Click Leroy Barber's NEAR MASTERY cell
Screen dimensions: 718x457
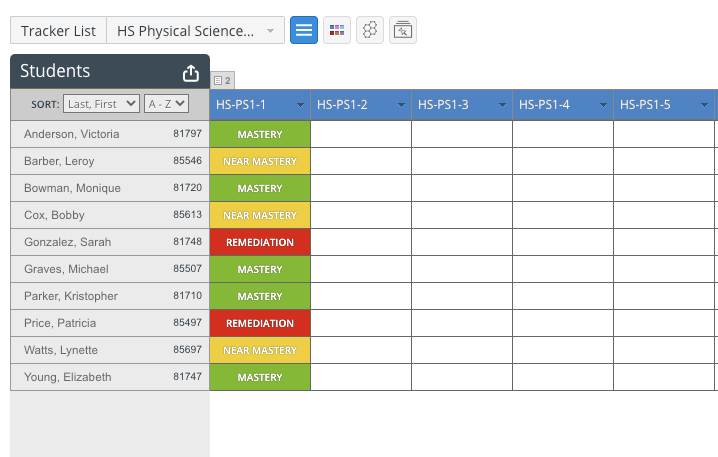click(260, 161)
